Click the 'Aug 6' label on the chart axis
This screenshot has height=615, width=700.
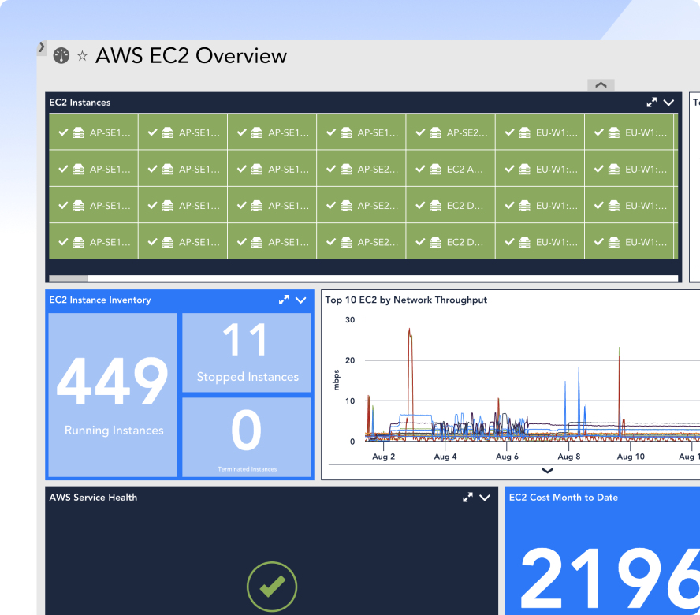(x=507, y=457)
